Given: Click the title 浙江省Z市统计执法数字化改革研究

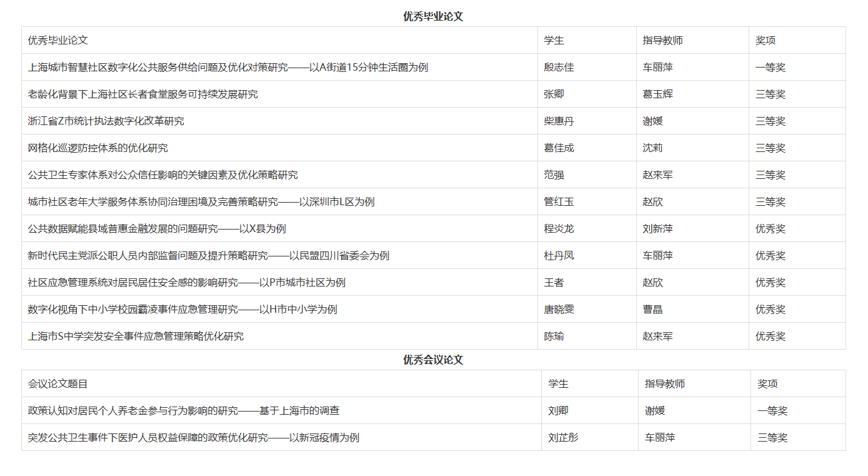Looking at the screenshot, I should (106, 121).
